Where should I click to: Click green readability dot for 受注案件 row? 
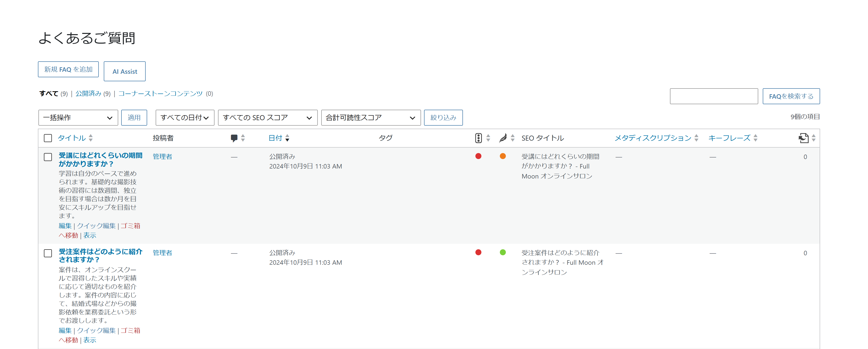click(x=503, y=252)
